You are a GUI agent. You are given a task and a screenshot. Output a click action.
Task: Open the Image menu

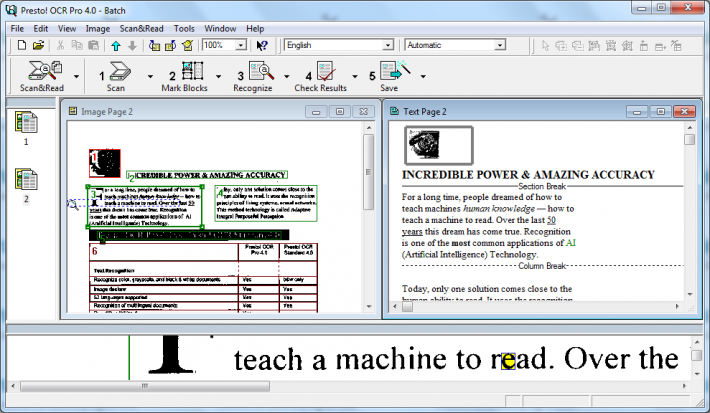click(x=98, y=29)
